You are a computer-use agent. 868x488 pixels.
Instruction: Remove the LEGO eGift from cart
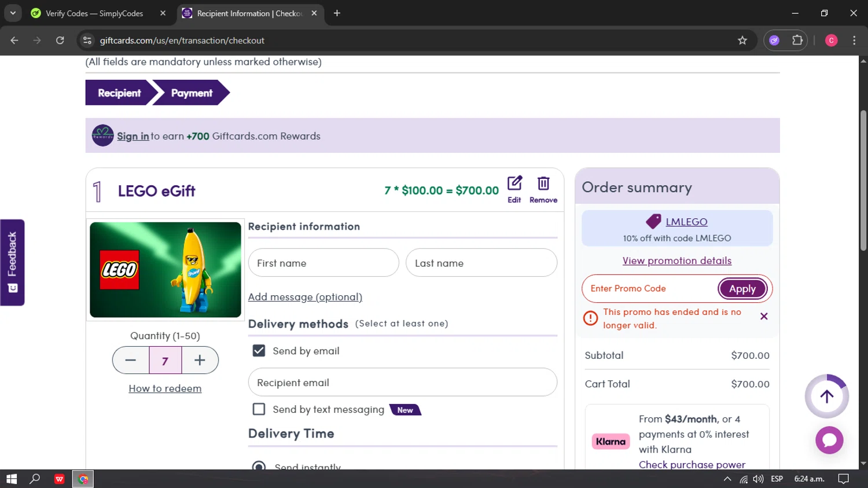pos(543,189)
